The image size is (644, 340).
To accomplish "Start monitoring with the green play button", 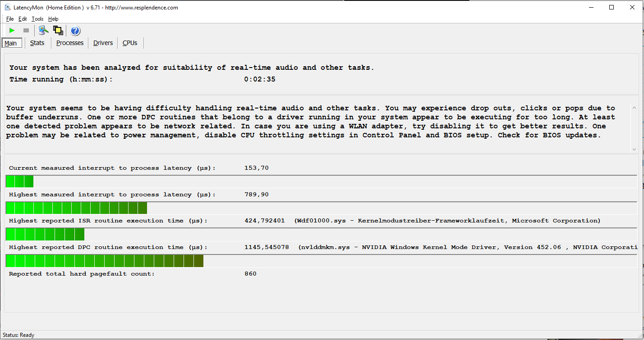I will [x=12, y=31].
